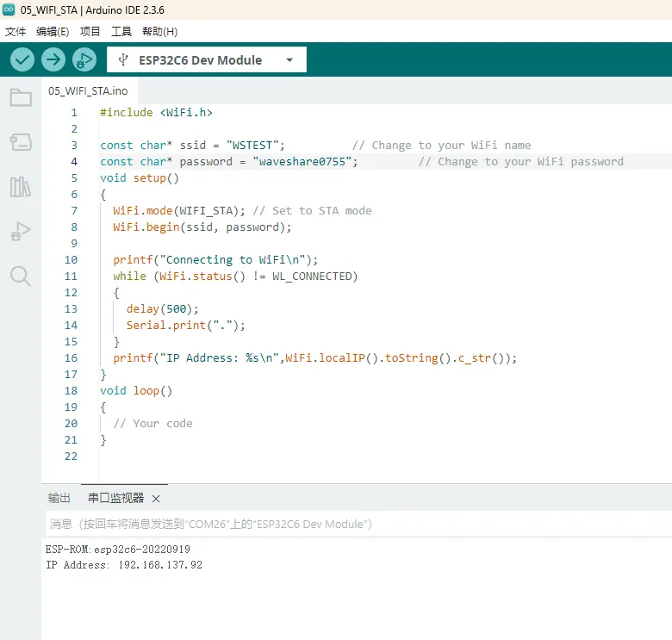Open the 文件 menu
The image size is (672, 640).
[x=16, y=31]
